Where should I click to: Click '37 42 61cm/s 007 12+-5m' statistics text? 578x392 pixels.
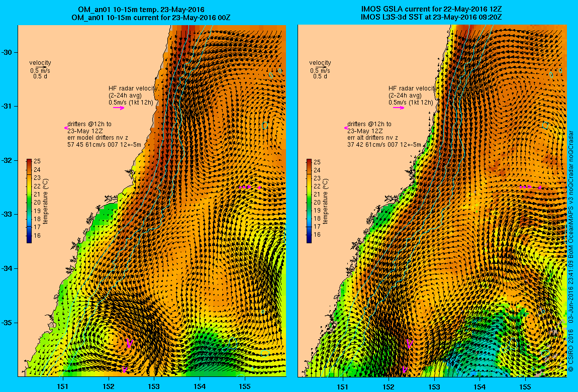(384, 145)
